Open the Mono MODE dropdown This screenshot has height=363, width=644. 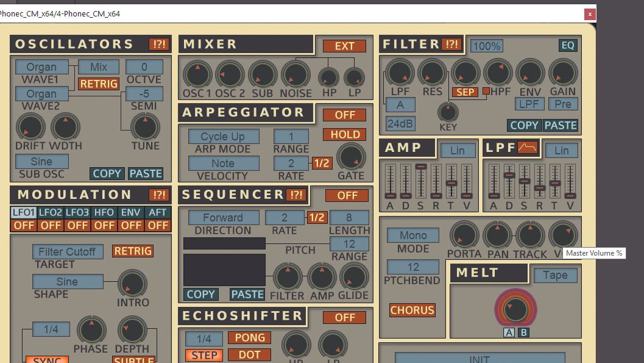(412, 234)
